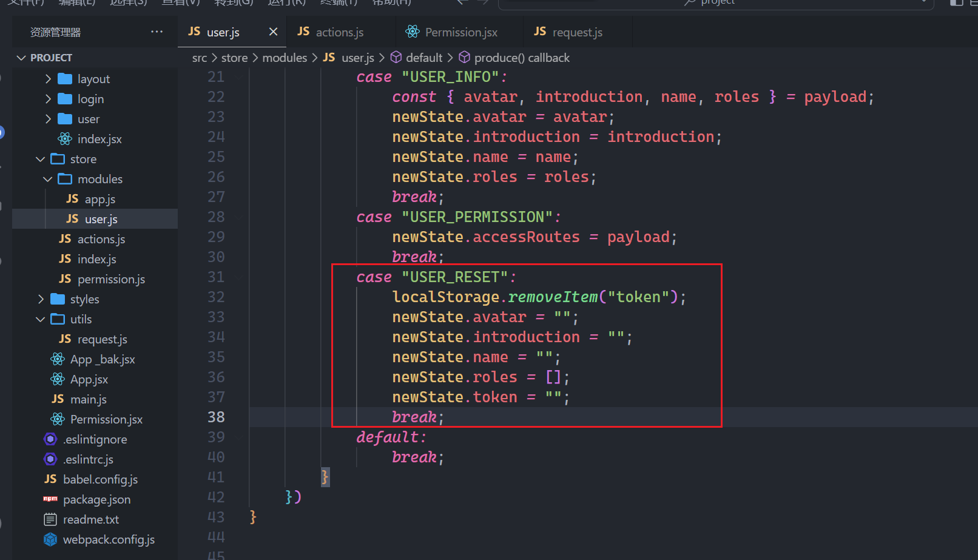The height and width of the screenshot is (560, 978).
Task: Open the explorer more actions ellipsis
Action: pos(157,32)
